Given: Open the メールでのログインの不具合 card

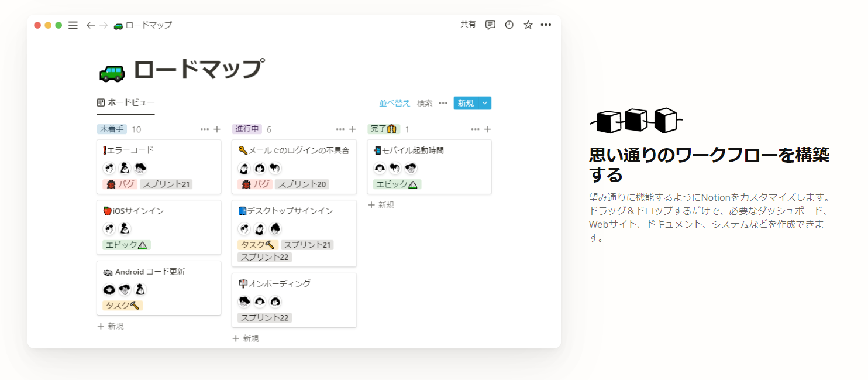Looking at the screenshot, I should point(294,167).
